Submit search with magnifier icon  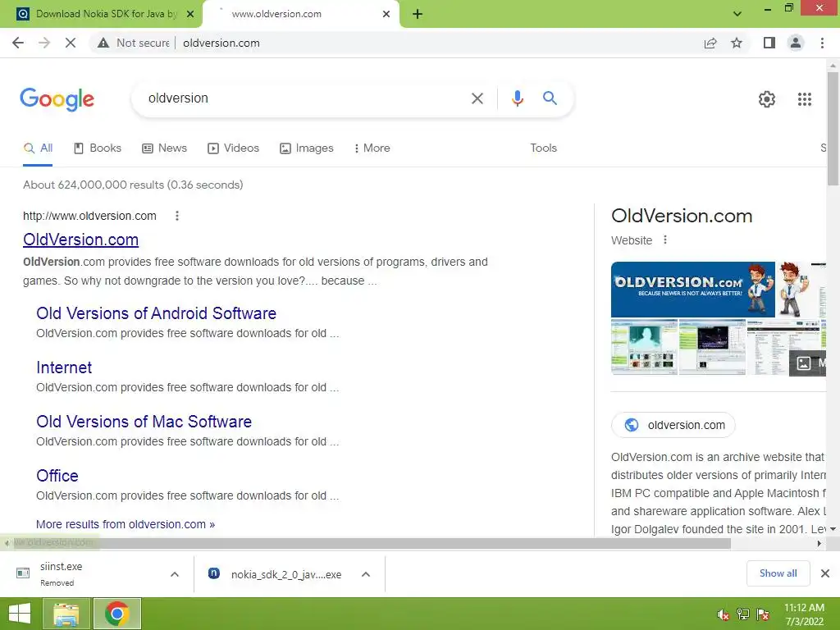click(550, 98)
